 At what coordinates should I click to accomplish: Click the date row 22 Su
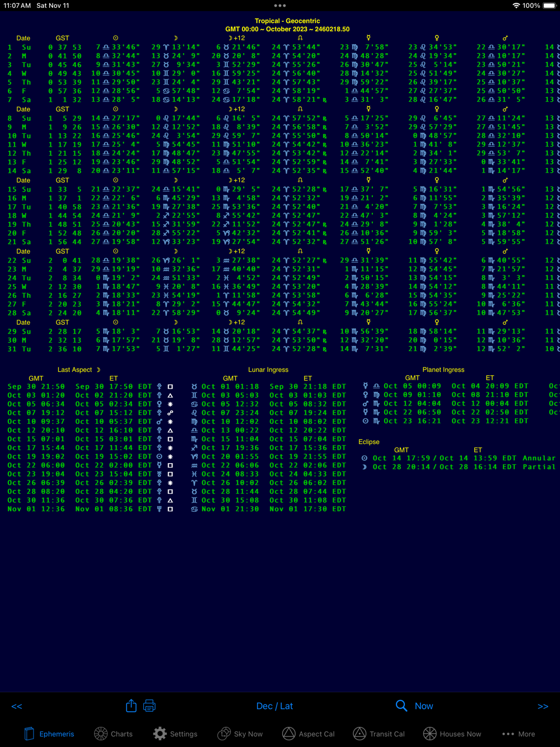[x=20, y=260]
